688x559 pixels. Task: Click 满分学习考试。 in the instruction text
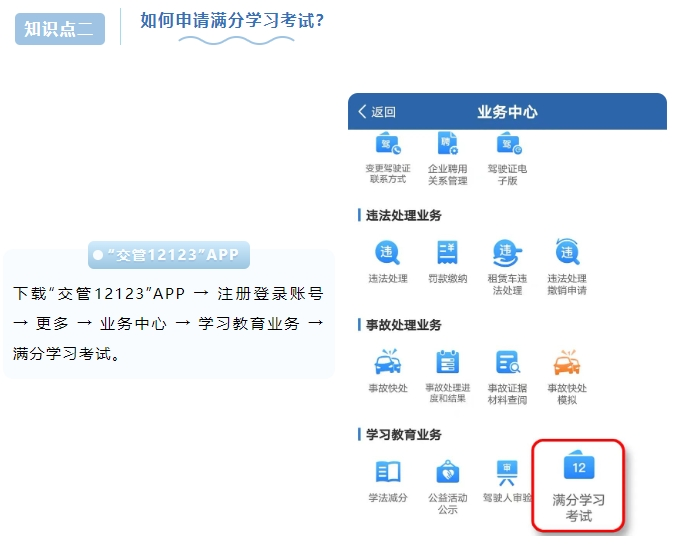point(66,354)
